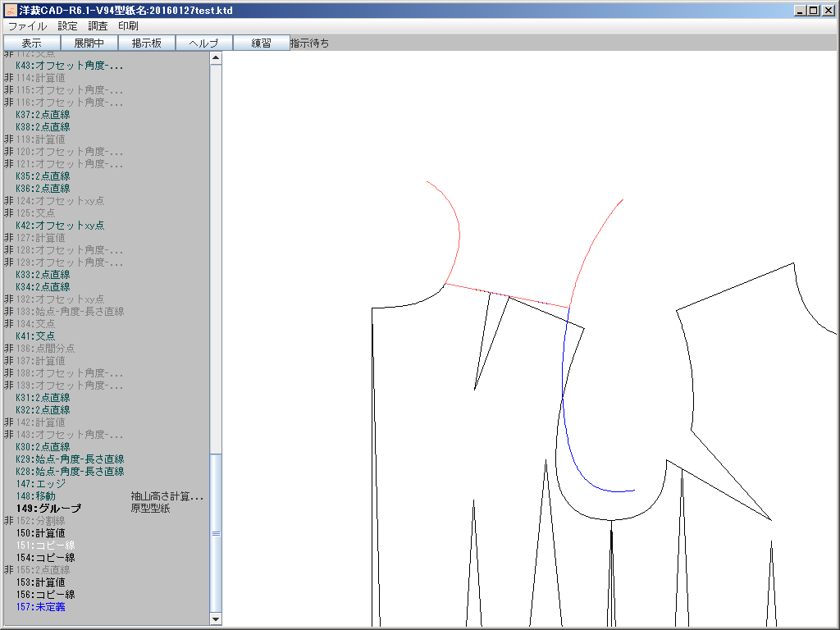Image resolution: width=840 pixels, height=630 pixels.
Task: Select K41:交点 row
Action: pyautogui.click(x=35, y=336)
